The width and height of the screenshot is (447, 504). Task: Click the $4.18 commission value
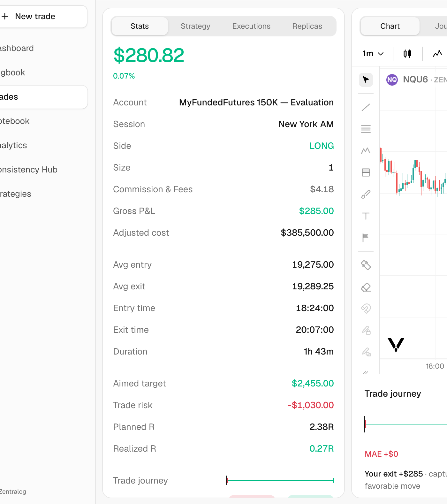(x=322, y=189)
